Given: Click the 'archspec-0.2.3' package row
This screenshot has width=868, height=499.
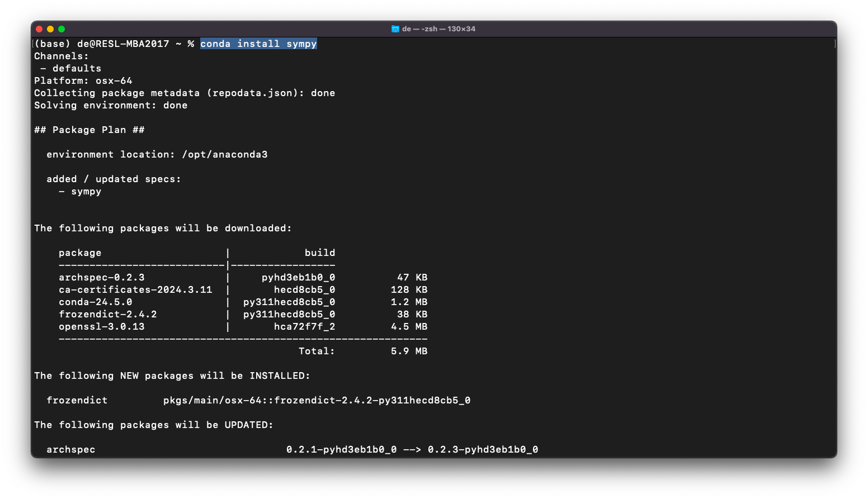Looking at the screenshot, I should (x=102, y=277).
